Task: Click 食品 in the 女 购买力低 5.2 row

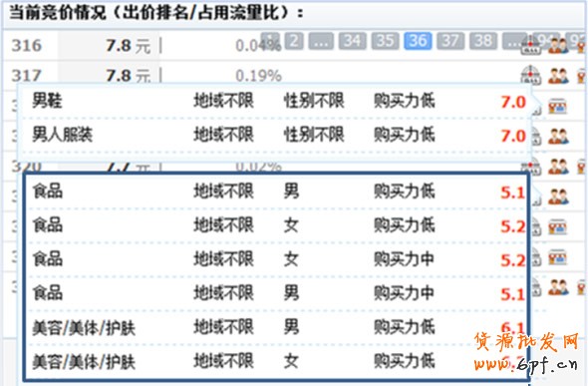Action: (47, 225)
